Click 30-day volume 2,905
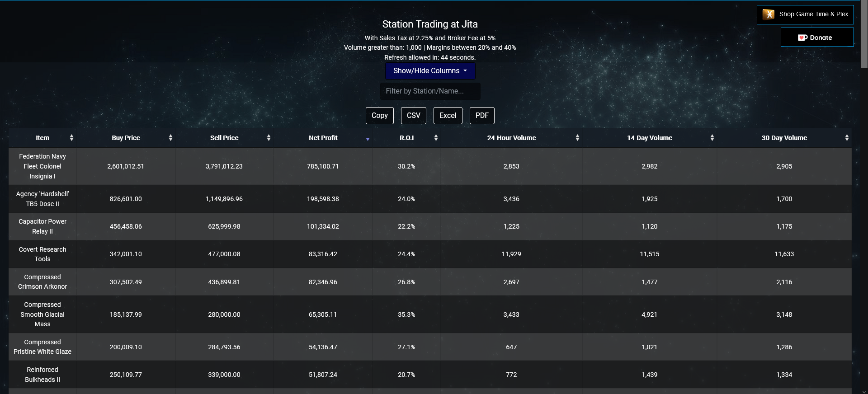Viewport: 868px width, 394px height. (784, 166)
